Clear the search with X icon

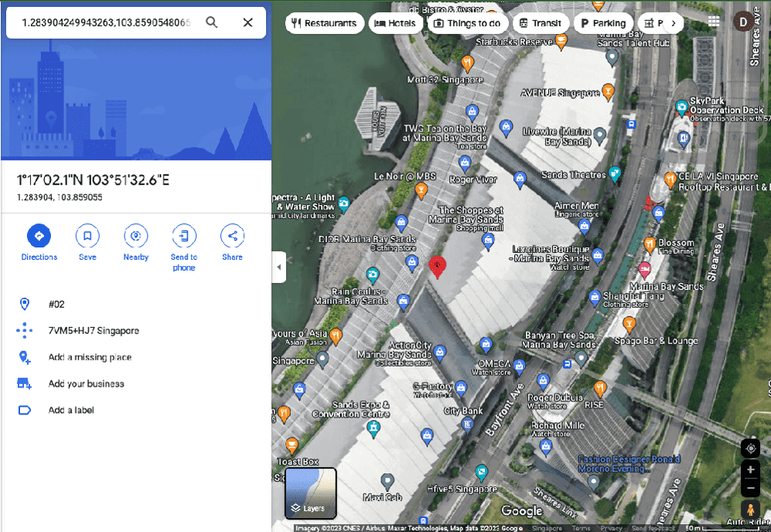pyautogui.click(x=247, y=22)
